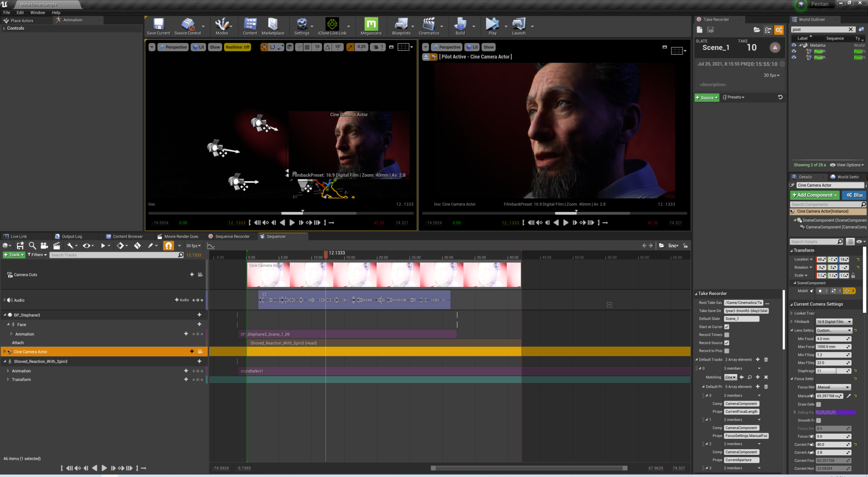Open the Lens Settings Custom dropdown
This screenshot has height=477, width=868.
[834, 330]
